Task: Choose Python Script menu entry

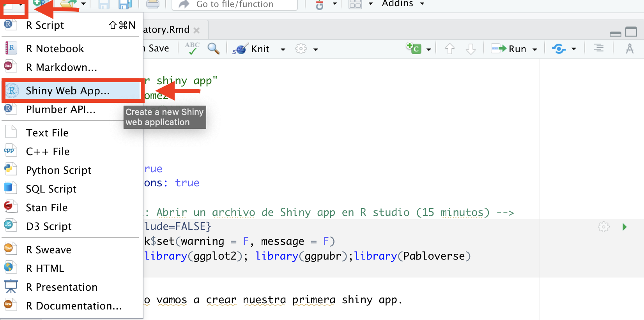Action: [71, 170]
